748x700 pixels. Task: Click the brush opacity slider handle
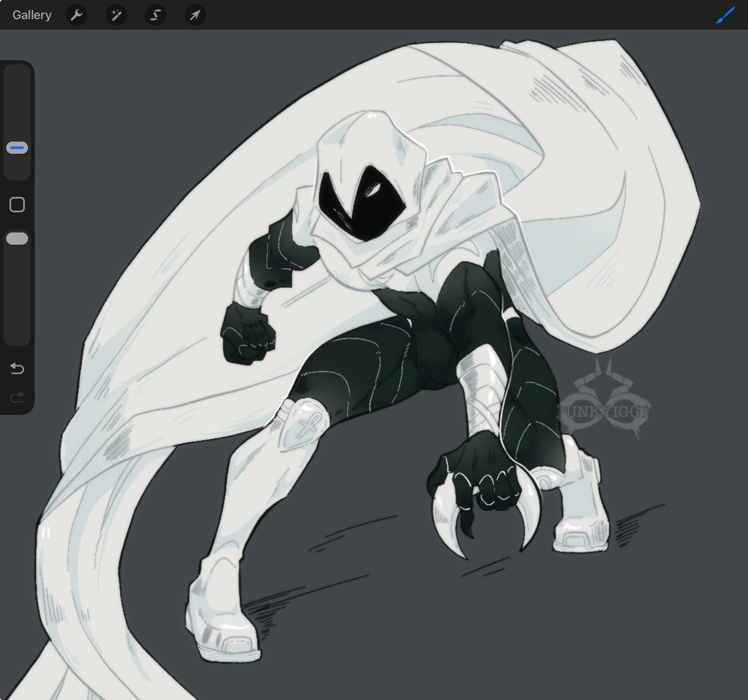click(x=17, y=239)
